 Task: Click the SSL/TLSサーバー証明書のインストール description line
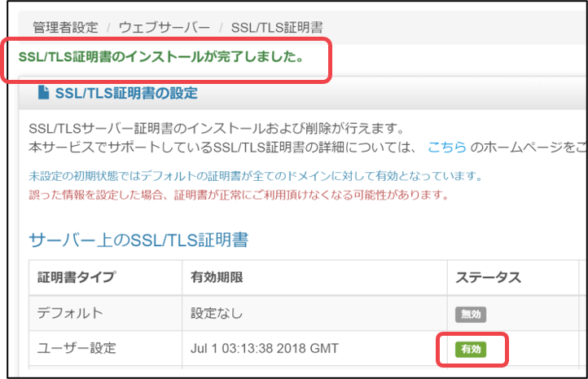point(217,129)
